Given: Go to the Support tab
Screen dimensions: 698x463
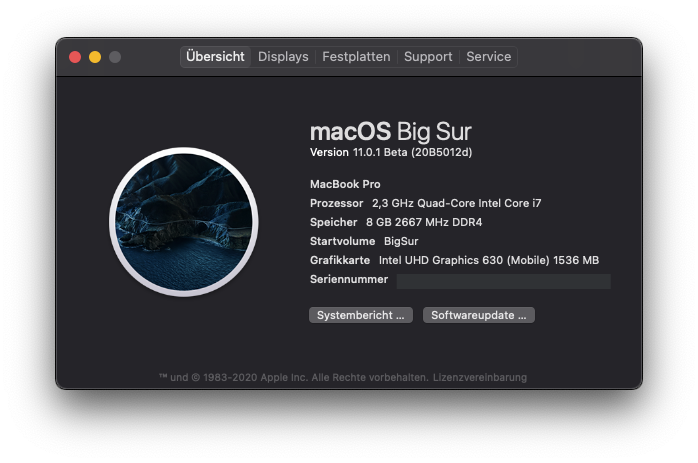Looking at the screenshot, I should click(x=428, y=57).
